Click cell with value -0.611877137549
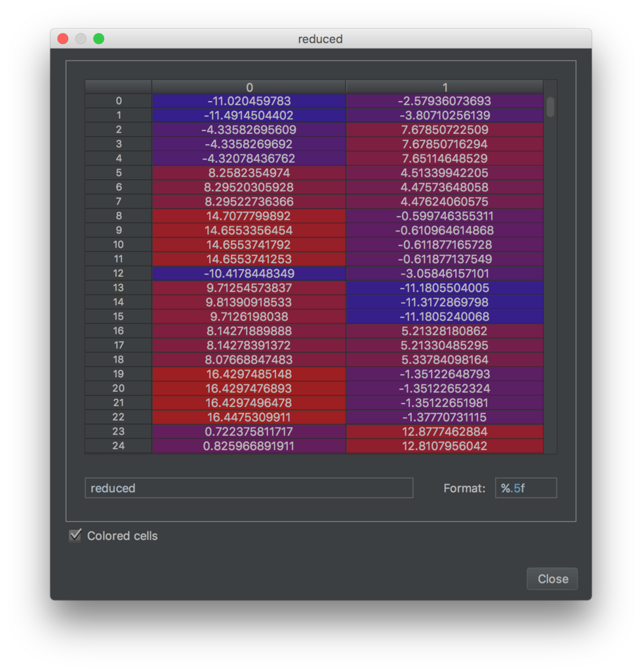Screen dimensions: 642x672 (445, 259)
